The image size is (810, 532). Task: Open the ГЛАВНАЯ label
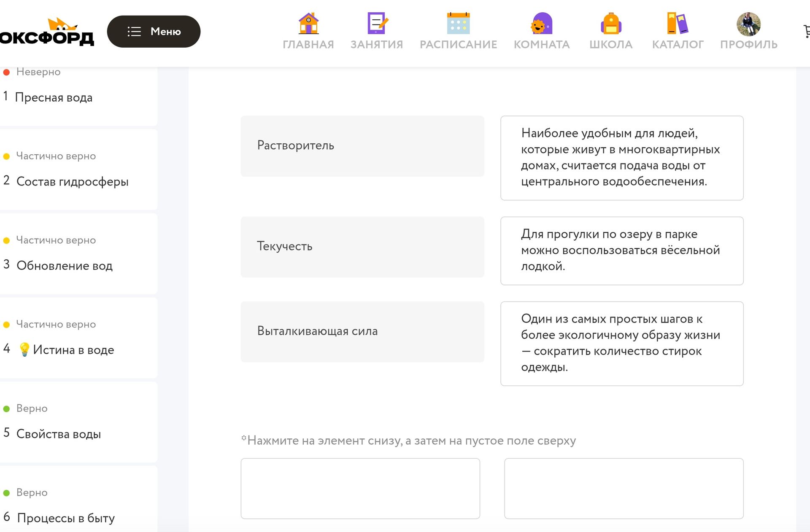coord(308,44)
